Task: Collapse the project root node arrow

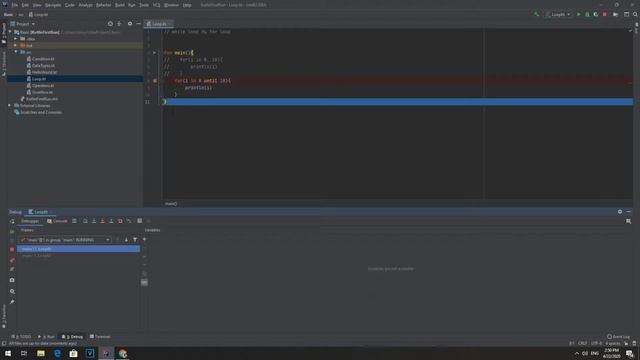Action: coord(10,32)
